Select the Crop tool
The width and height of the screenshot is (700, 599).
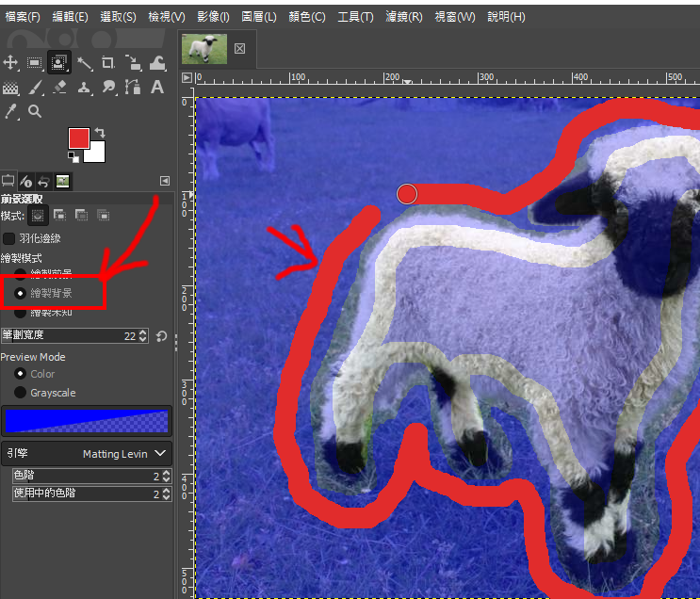pos(107,63)
